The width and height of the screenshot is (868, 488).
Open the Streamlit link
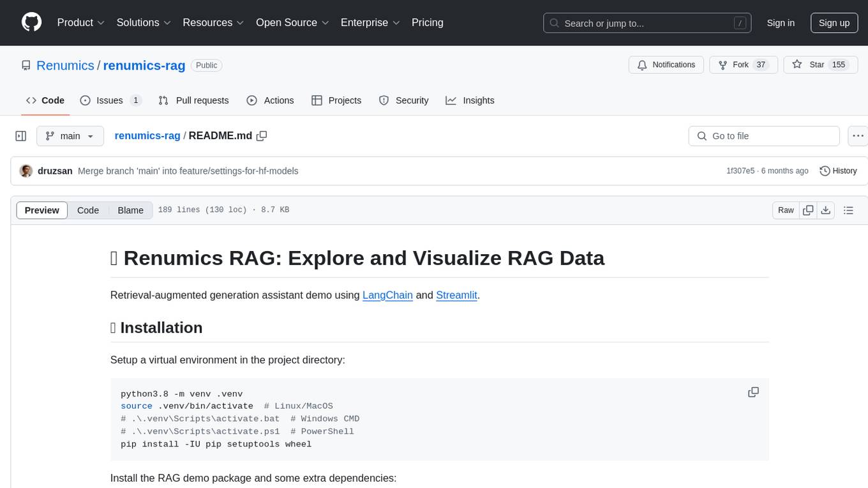(x=456, y=295)
